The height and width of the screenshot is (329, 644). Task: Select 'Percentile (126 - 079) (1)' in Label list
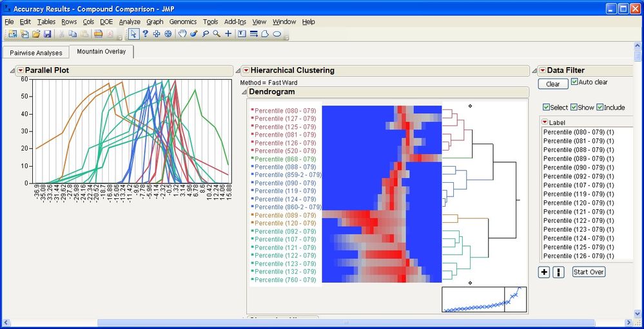coord(578,256)
